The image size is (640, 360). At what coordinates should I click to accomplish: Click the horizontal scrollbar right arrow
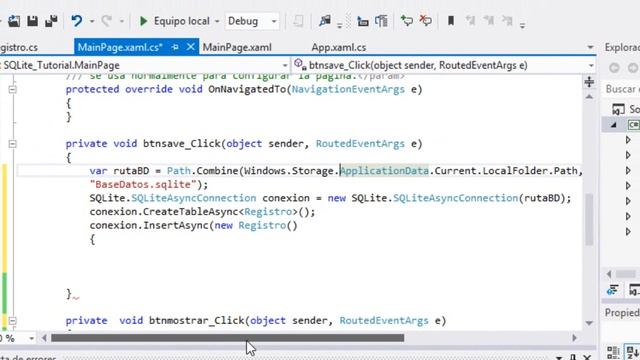[x=575, y=338]
